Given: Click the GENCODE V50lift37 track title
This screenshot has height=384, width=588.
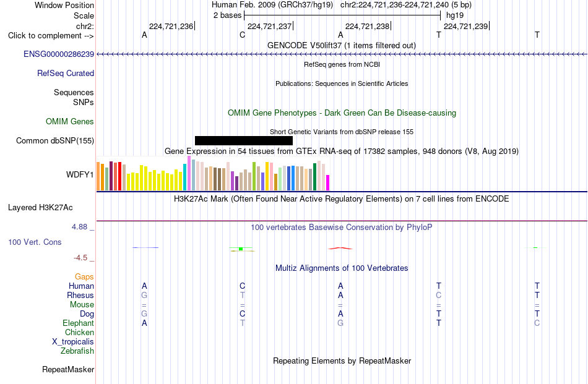Looking at the screenshot, I should (x=342, y=46).
